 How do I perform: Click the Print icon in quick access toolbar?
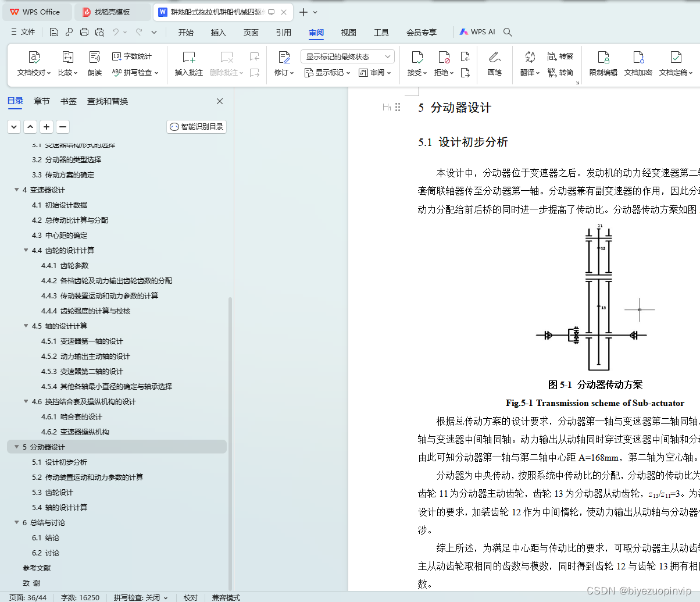84,32
